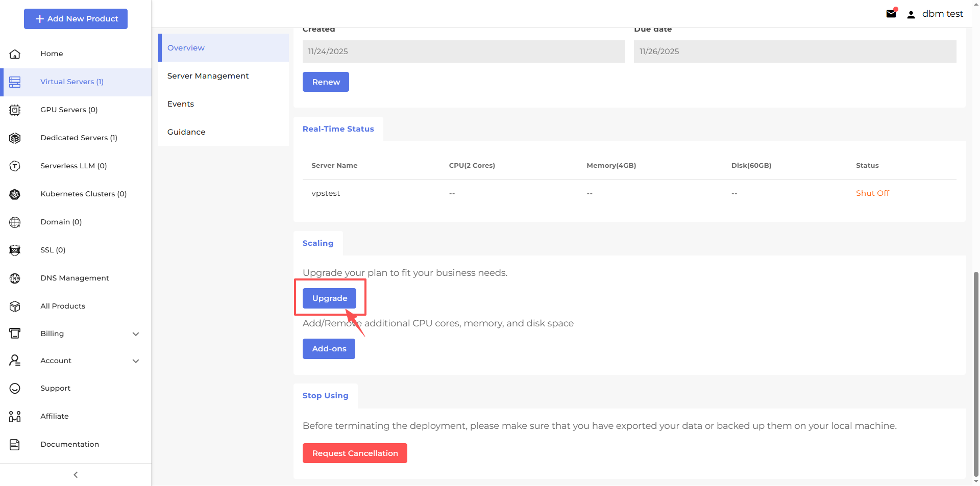The image size is (980, 486).
Task: Click the Serverless LLM icon
Action: [x=15, y=166]
